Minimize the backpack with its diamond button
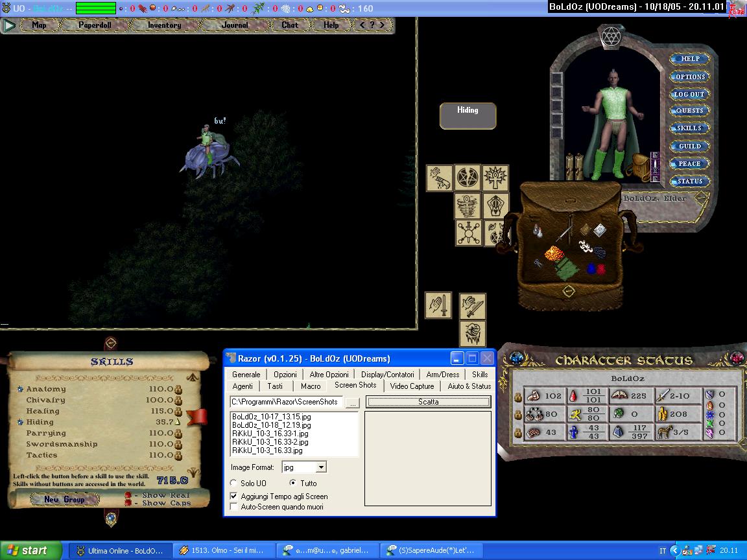The width and height of the screenshot is (747, 560). [x=569, y=290]
